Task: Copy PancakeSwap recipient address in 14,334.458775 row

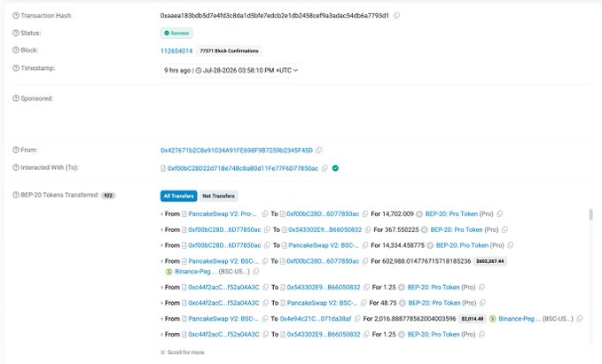Action: click(365, 245)
